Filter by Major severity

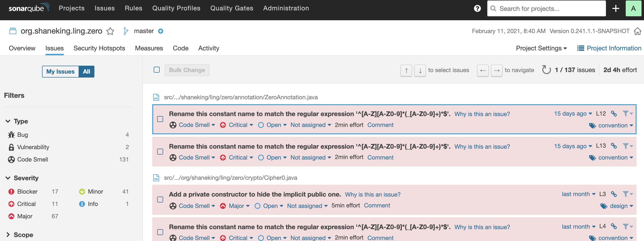[33, 216]
